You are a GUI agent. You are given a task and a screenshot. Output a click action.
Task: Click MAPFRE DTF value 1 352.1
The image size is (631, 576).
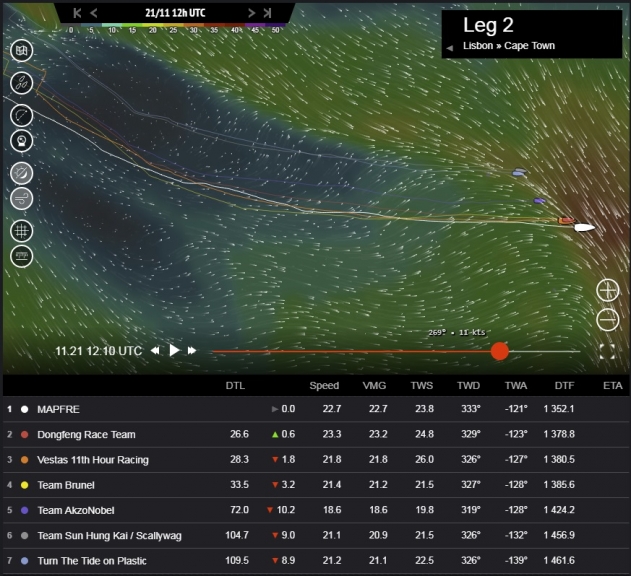click(559, 409)
